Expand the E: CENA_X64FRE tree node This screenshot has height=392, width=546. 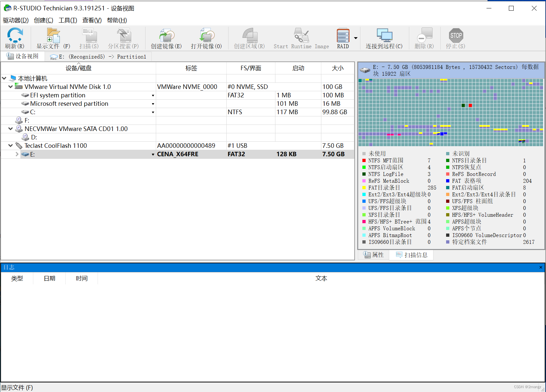(x=17, y=154)
